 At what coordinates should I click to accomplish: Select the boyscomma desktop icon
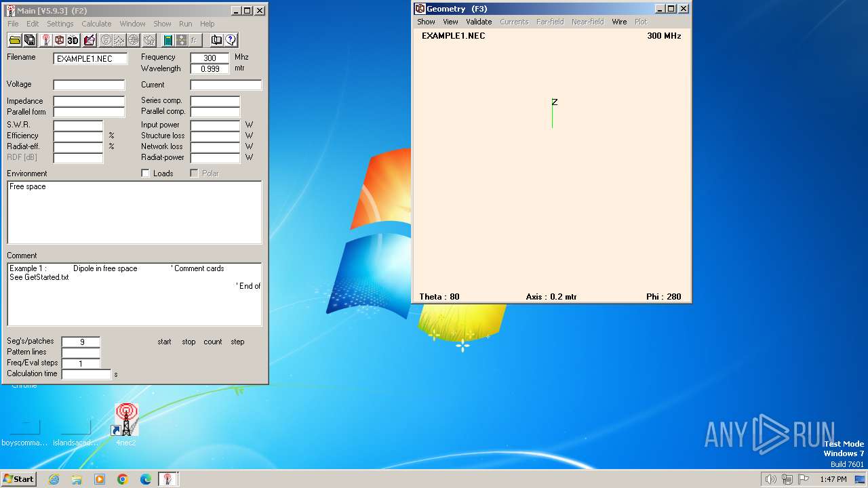[25, 432]
